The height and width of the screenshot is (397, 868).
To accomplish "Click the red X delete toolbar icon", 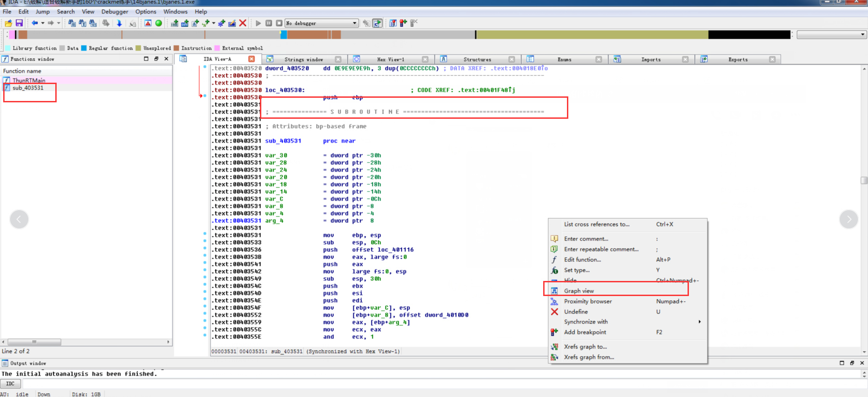I will point(243,23).
